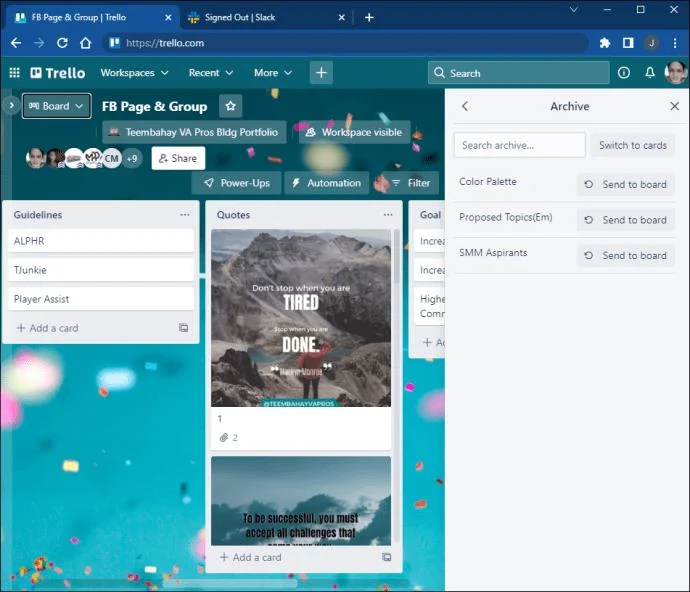Screen dimensions: 690x592
Task: Create card from template in Quotes list
Action: point(386,557)
